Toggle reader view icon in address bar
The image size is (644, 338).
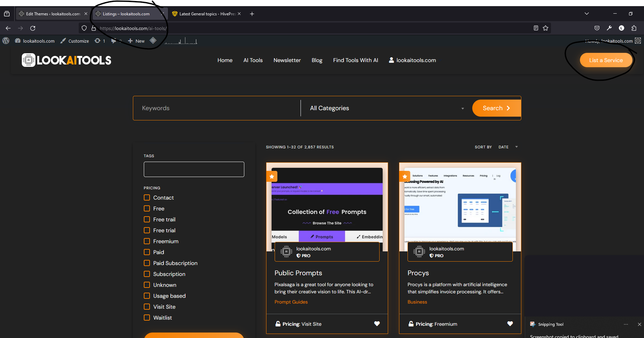point(536,28)
